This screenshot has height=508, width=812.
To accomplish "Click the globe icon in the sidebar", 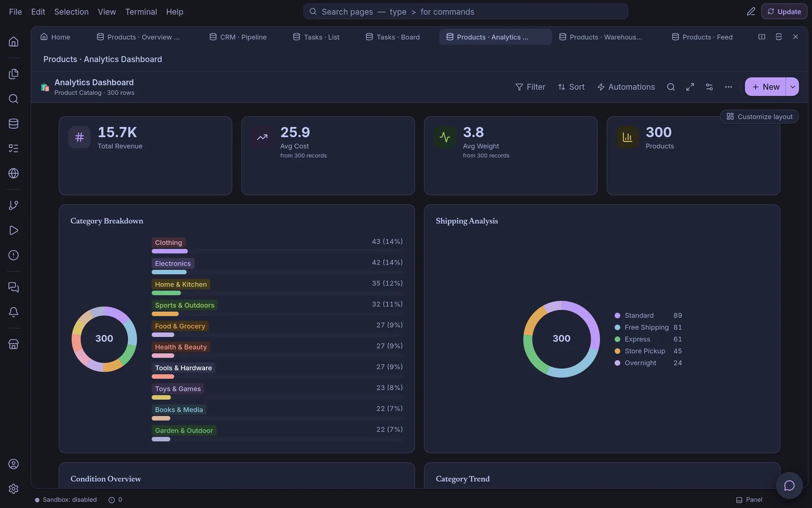I will coord(14,173).
